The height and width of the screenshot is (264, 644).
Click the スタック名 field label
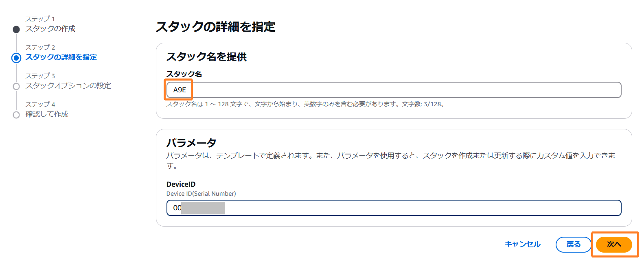pyautogui.click(x=184, y=74)
